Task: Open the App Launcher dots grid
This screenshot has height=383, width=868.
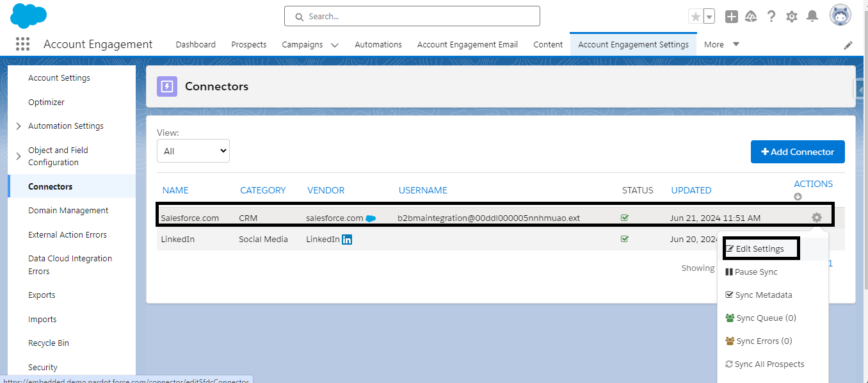Action: pyautogui.click(x=22, y=44)
